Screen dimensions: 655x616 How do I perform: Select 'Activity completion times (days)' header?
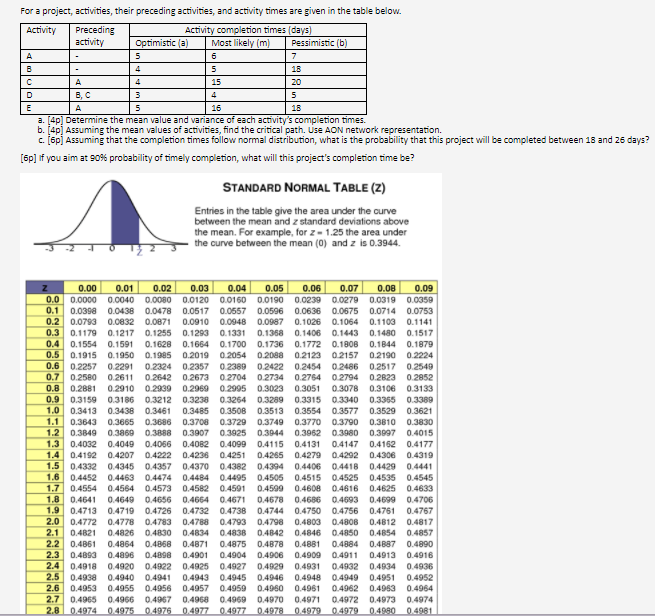click(x=248, y=30)
